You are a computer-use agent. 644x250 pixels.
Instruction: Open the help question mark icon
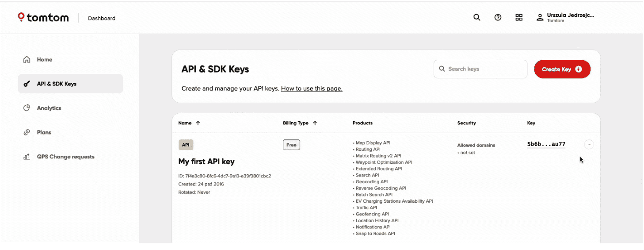(498, 18)
